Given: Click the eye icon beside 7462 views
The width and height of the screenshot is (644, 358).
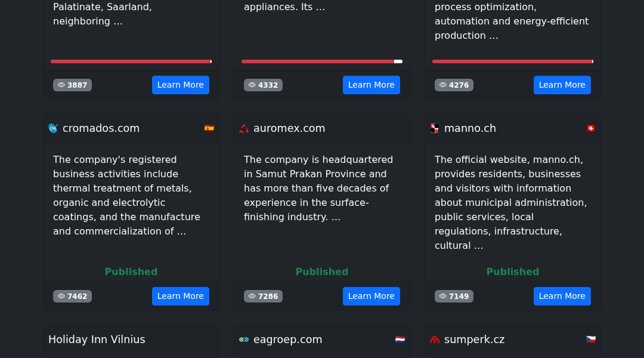Looking at the screenshot, I should (x=61, y=297).
